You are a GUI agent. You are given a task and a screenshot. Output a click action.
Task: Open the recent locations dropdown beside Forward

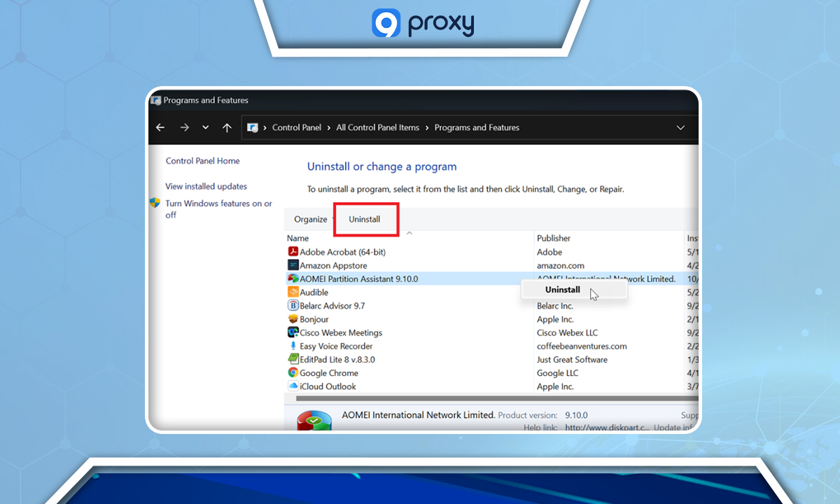pyautogui.click(x=205, y=127)
